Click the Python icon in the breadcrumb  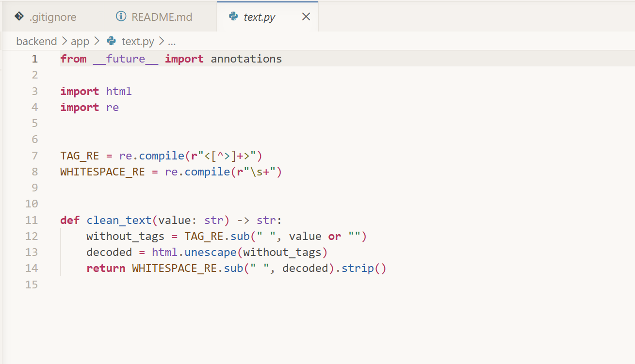tap(111, 41)
